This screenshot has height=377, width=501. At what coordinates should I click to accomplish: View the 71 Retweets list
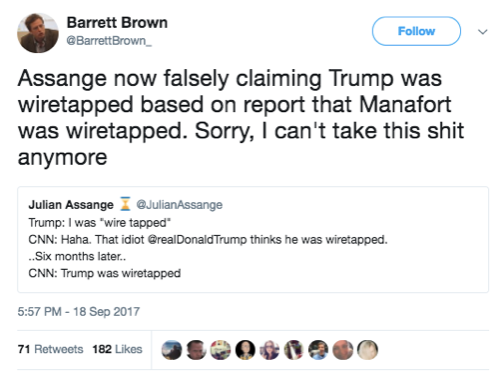coord(50,349)
